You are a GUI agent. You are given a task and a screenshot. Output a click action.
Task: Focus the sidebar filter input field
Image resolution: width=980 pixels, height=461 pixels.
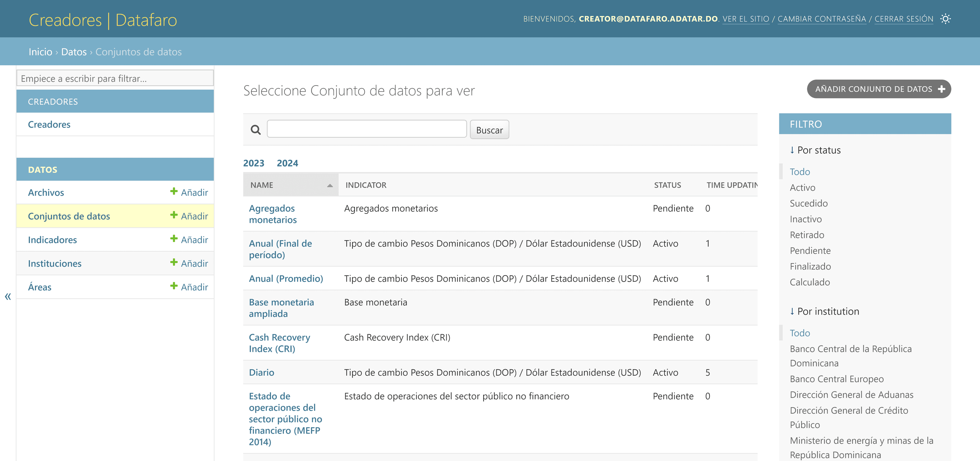pyautogui.click(x=115, y=78)
